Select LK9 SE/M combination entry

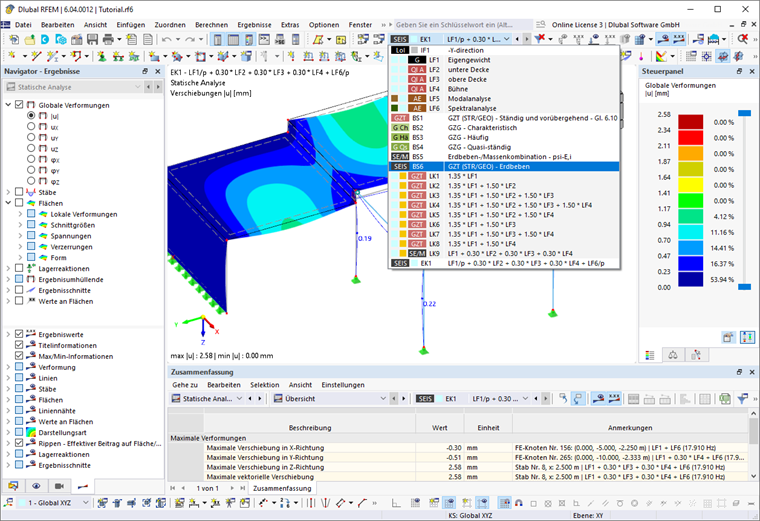pos(504,253)
